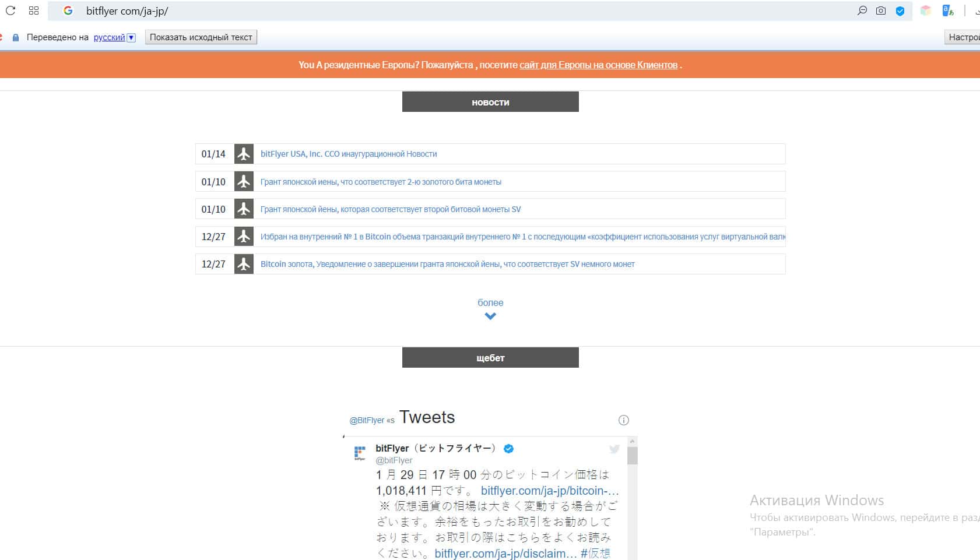This screenshot has height=560, width=980.
Task: Click plane icon beside Избран на внутренний news
Action: click(244, 236)
